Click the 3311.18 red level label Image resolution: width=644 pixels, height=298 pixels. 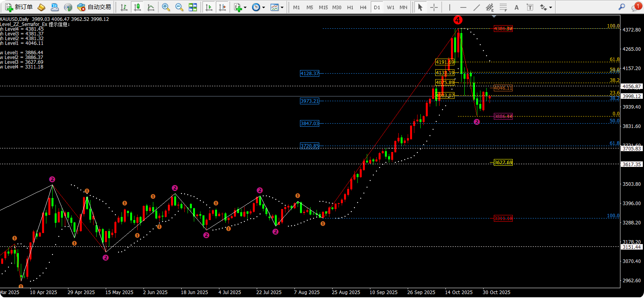(503, 218)
